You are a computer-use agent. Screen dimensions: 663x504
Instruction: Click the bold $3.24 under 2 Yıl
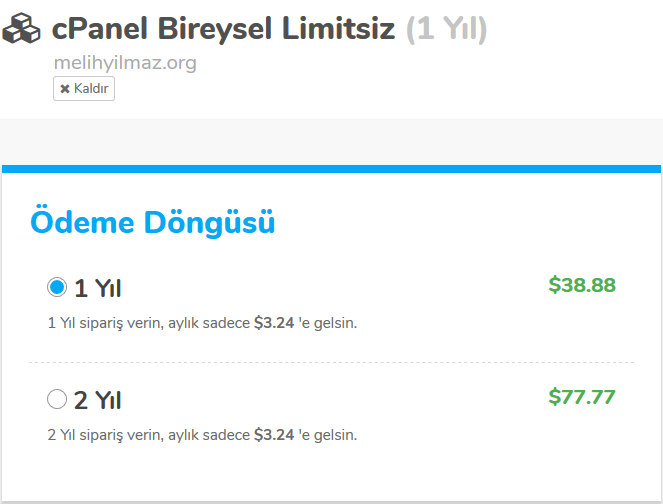click(274, 435)
